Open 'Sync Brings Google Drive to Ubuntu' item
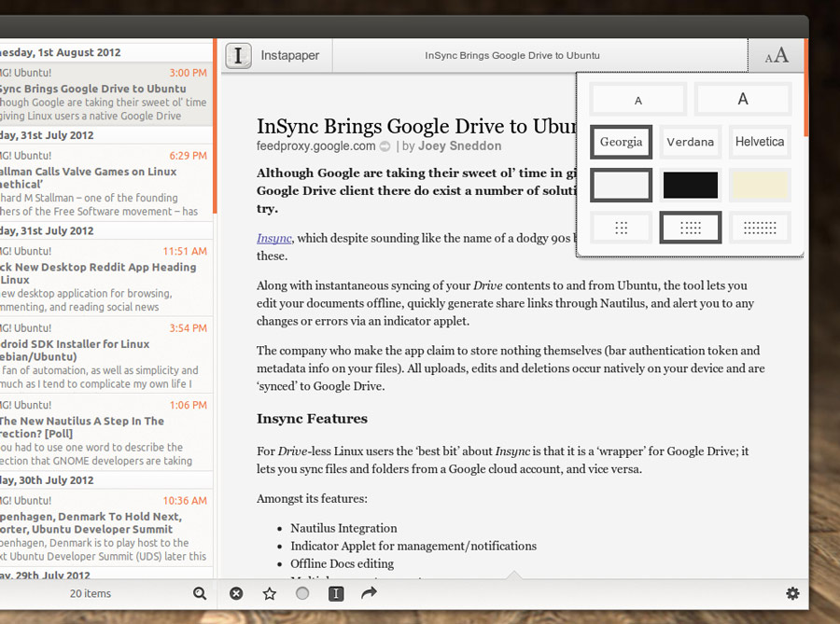This screenshot has height=624, width=840. click(106, 95)
